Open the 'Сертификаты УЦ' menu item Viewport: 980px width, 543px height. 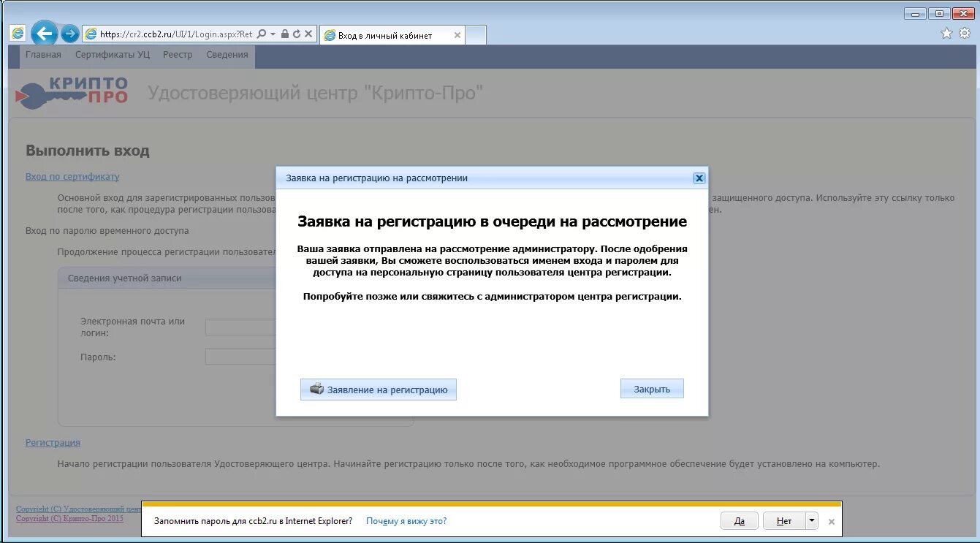113,55
